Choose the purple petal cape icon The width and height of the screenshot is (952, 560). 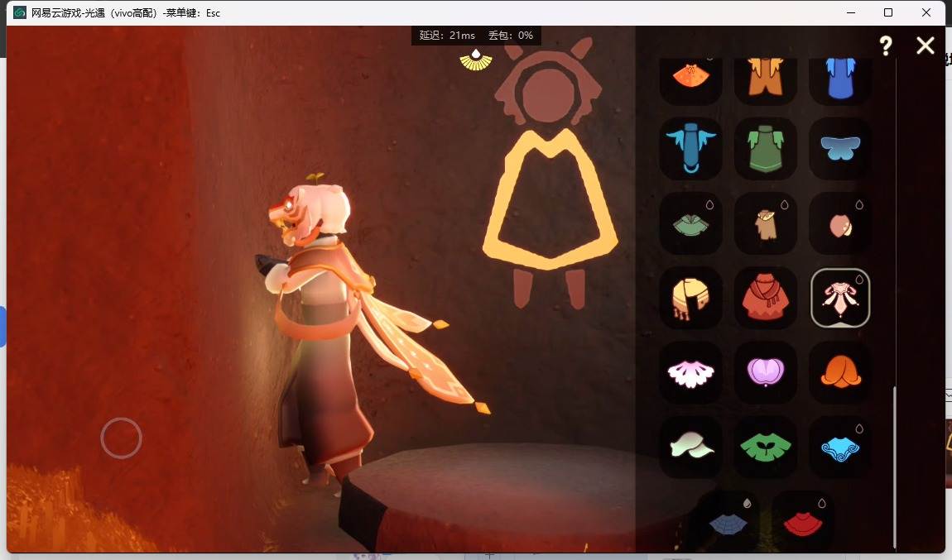point(766,372)
